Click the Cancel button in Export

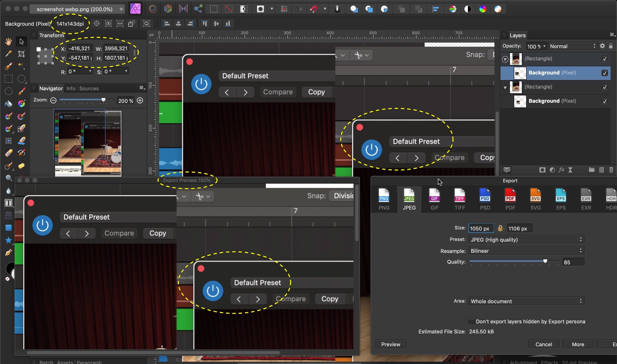click(x=544, y=344)
